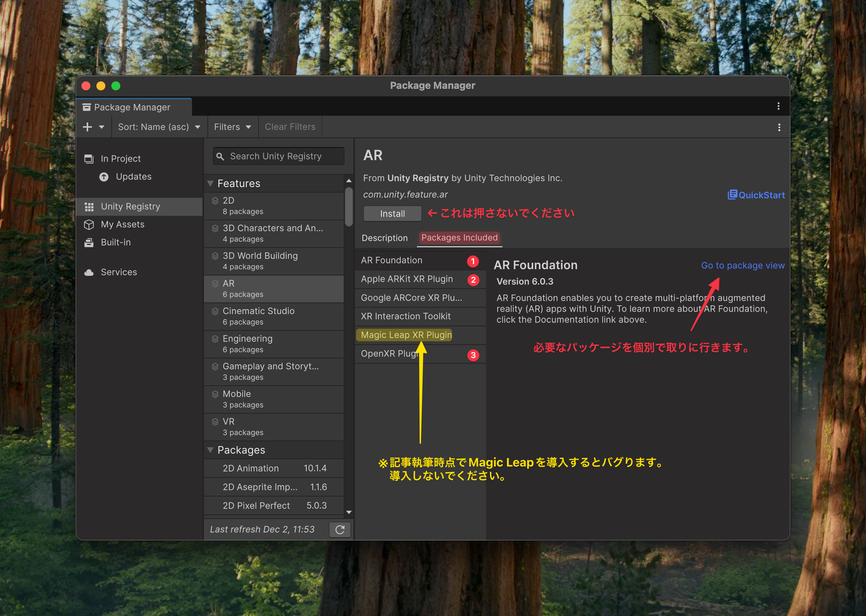Collapse the Packages group
The width and height of the screenshot is (866, 616).
210,450
